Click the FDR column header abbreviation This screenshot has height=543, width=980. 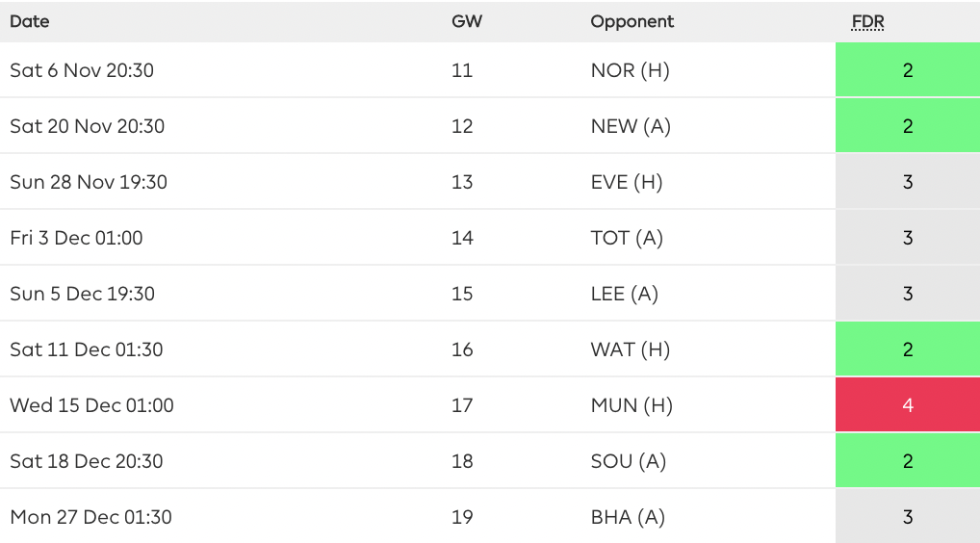pos(867,21)
